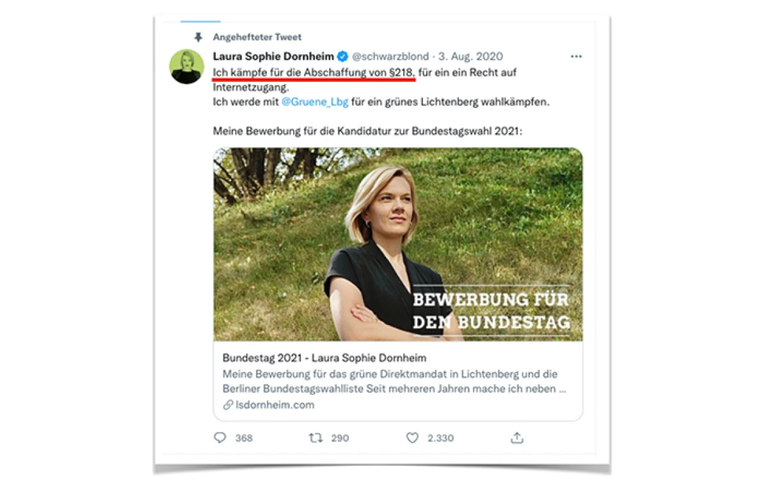Screen dimensions: 768x480
Task: Click the chain link icon beside lsdornheim.com
Action: click(228, 404)
